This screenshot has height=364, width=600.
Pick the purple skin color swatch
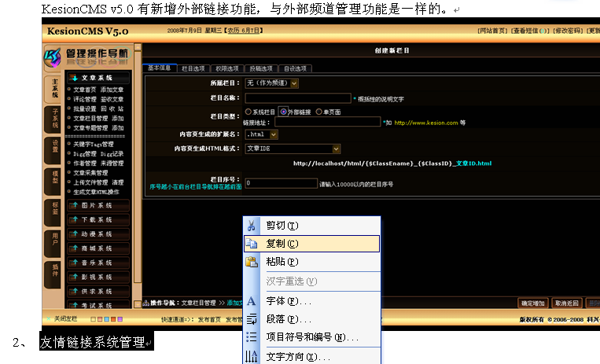coord(120,319)
